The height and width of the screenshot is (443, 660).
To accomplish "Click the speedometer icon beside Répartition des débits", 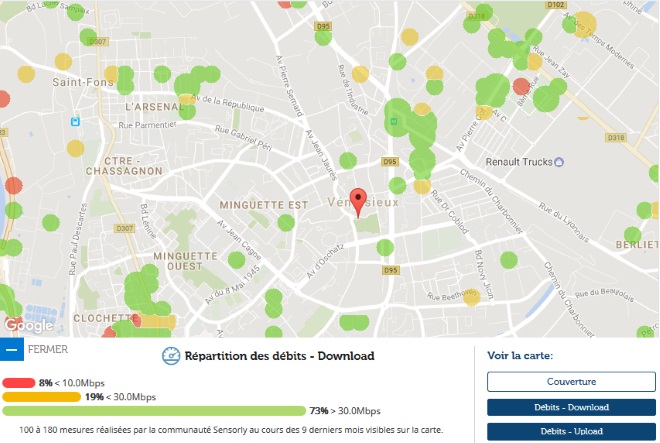I will pyautogui.click(x=171, y=355).
